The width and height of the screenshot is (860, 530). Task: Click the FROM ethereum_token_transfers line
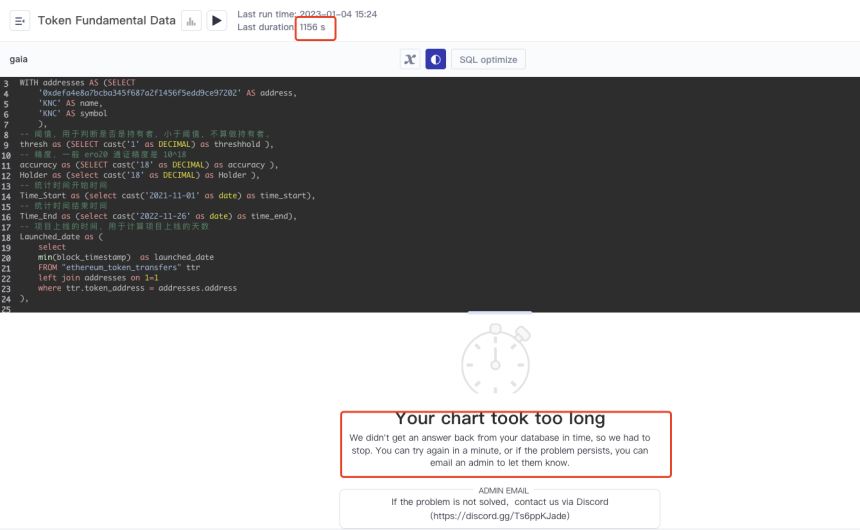click(119, 267)
